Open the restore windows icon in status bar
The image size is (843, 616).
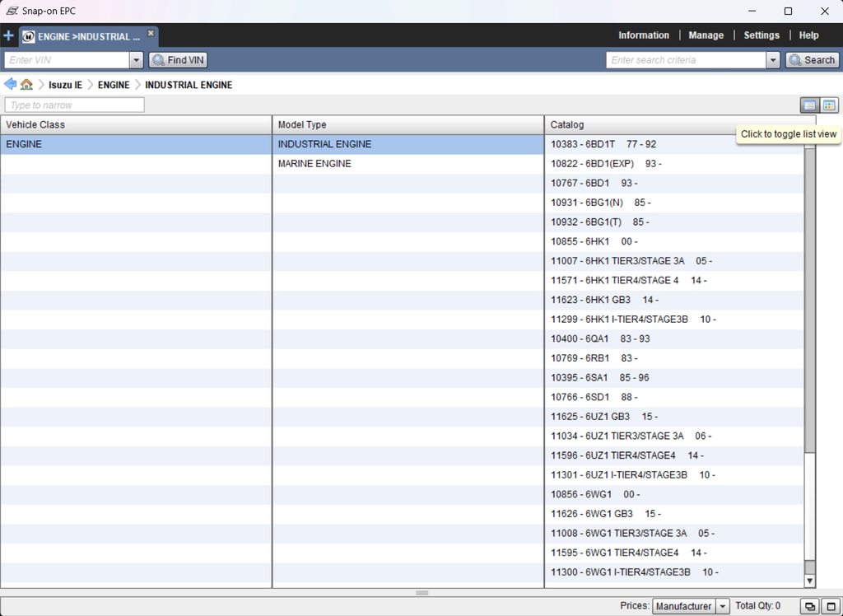click(809, 606)
